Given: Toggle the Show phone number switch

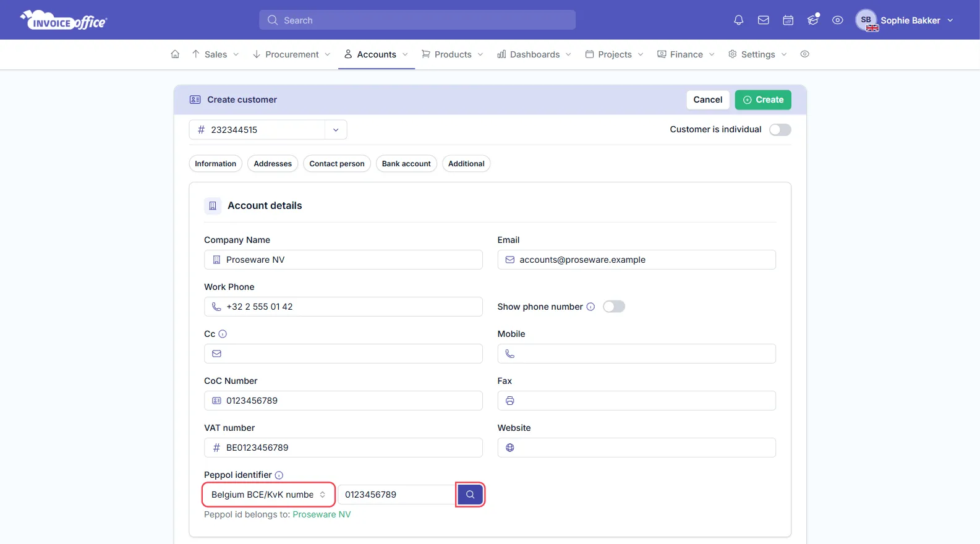Looking at the screenshot, I should (x=614, y=307).
